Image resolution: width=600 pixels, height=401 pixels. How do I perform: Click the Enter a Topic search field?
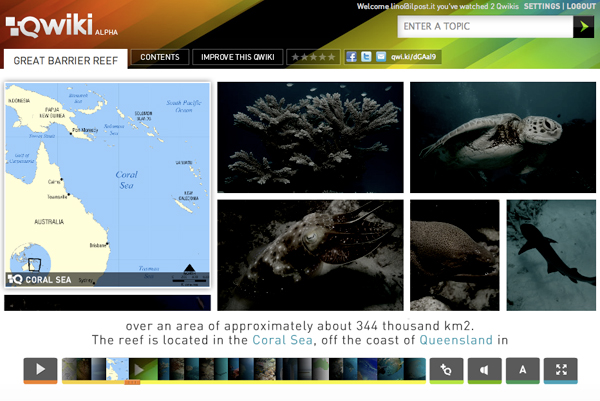[x=484, y=27]
